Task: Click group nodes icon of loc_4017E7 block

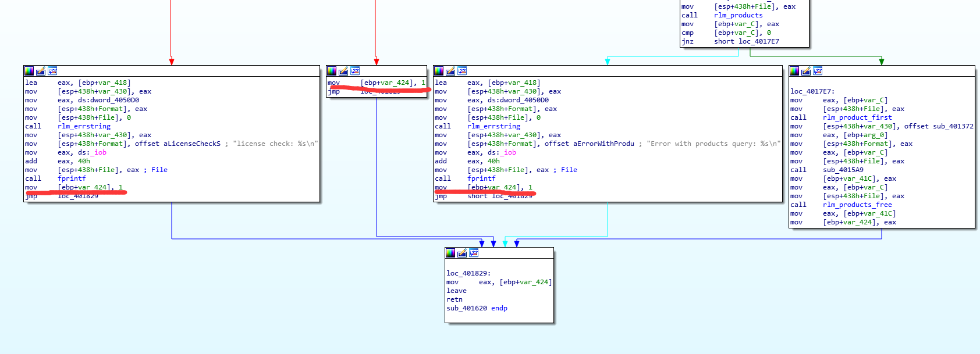Action: (818, 71)
